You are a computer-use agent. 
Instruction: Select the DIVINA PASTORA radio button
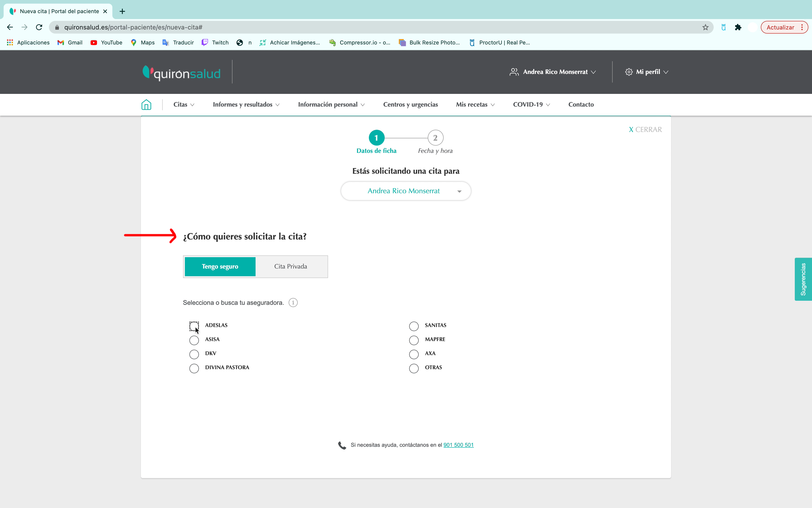(194, 369)
